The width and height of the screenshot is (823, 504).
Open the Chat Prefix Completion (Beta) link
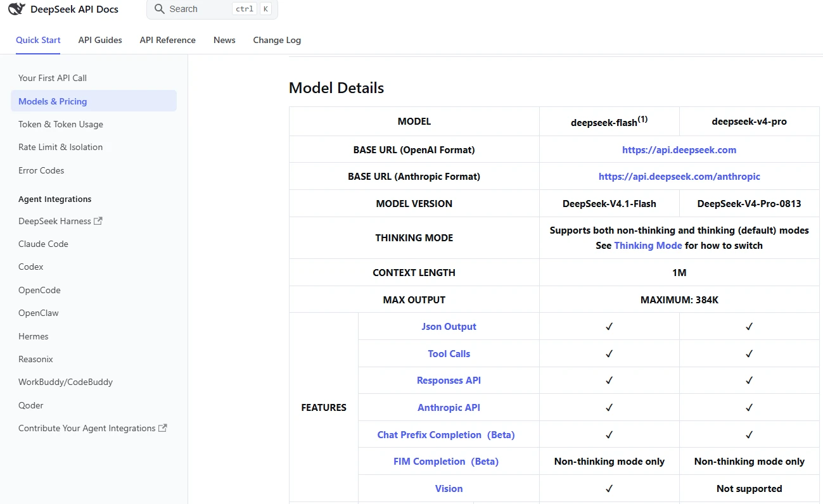click(x=446, y=435)
